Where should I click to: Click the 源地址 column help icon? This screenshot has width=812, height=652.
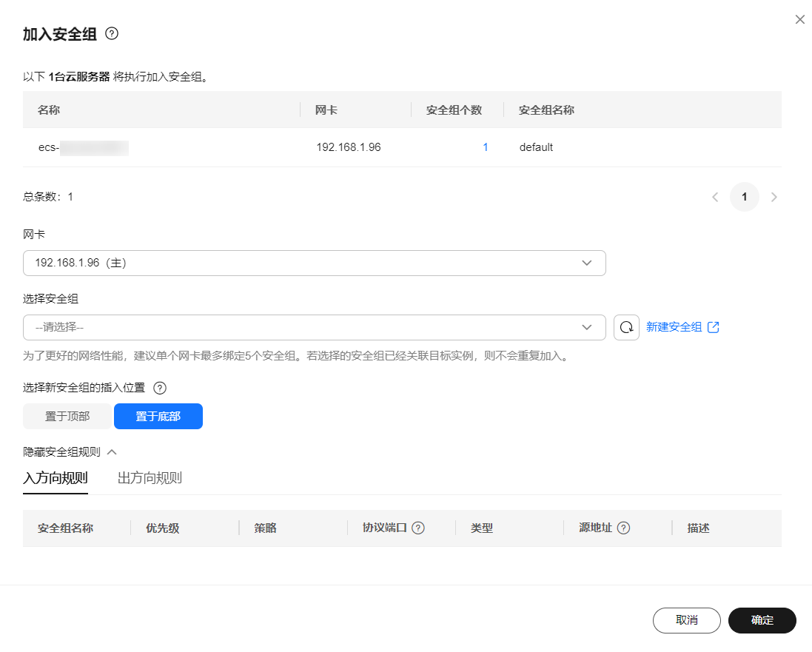(623, 528)
